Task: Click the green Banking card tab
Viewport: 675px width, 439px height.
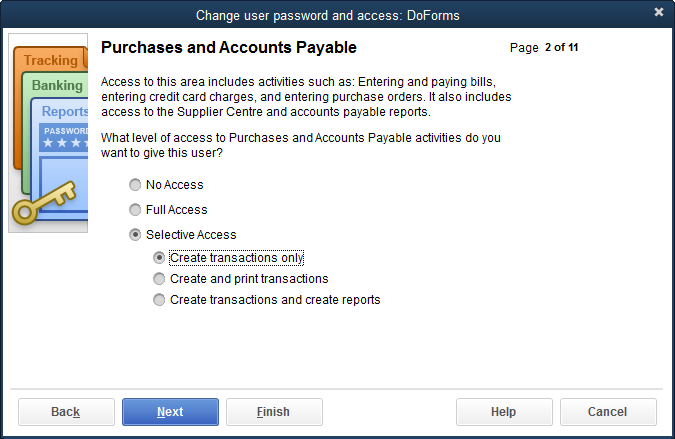Action: coord(57,86)
